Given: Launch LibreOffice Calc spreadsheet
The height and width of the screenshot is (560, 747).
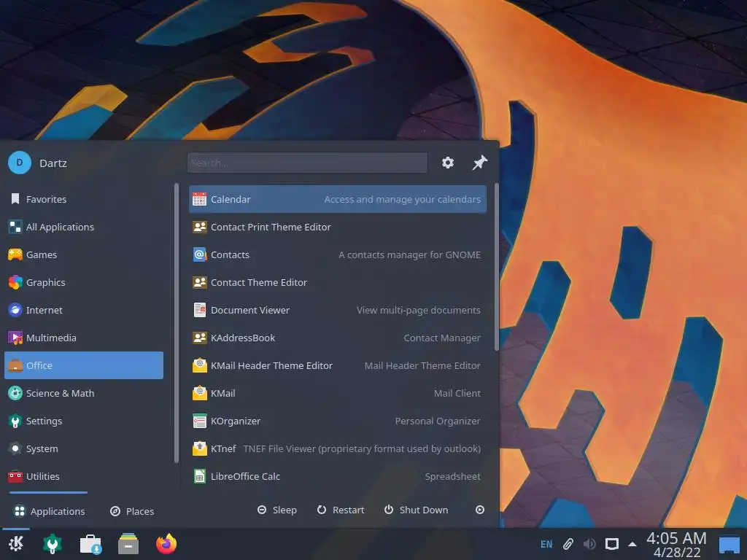Looking at the screenshot, I should [x=338, y=476].
